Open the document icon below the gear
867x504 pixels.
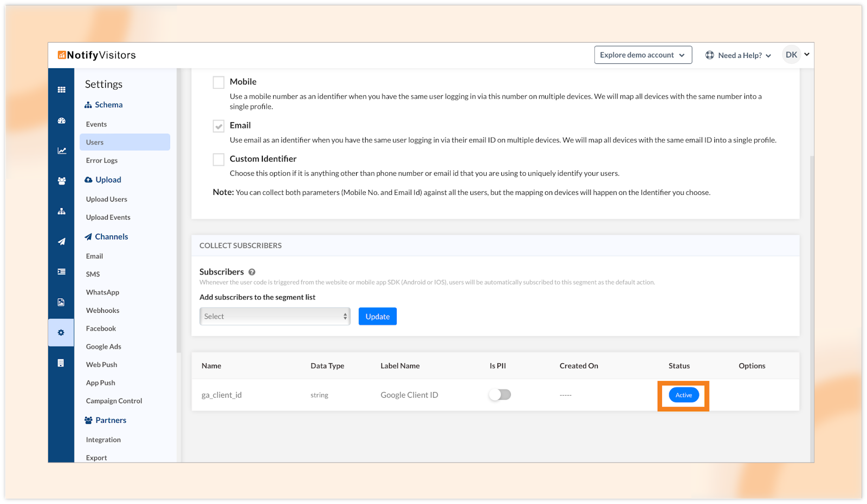click(x=61, y=363)
